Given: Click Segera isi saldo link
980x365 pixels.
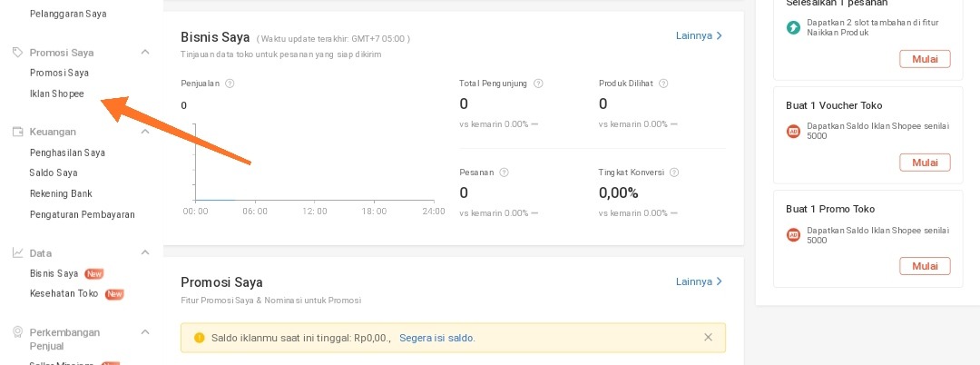Looking at the screenshot, I should pos(436,338).
